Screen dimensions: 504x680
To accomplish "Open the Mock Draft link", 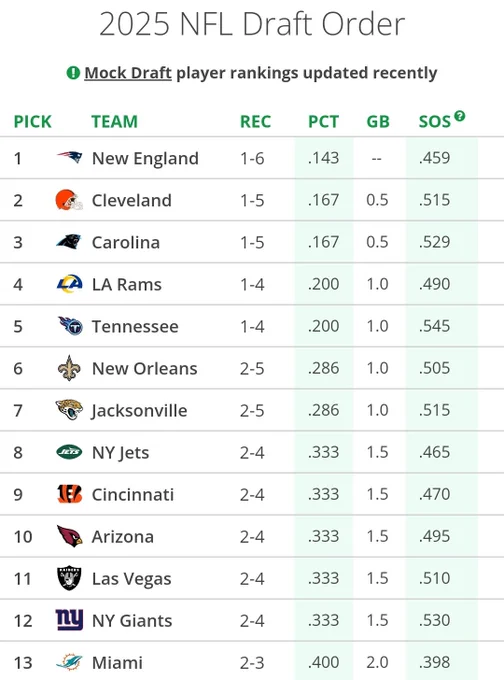I will pyautogui.click(x=128, y=73).
